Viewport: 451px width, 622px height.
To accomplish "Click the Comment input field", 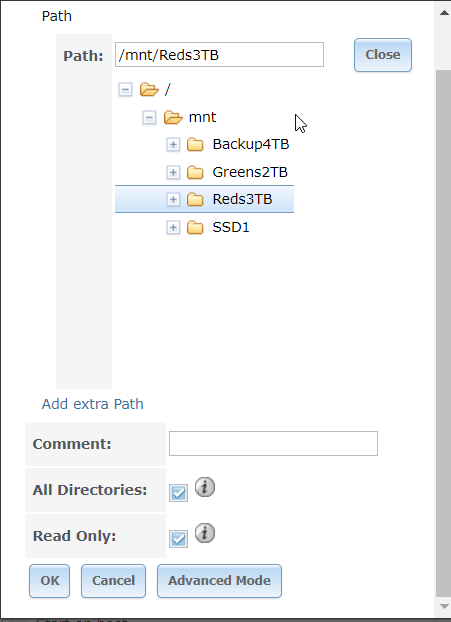I will coord(273,443).
